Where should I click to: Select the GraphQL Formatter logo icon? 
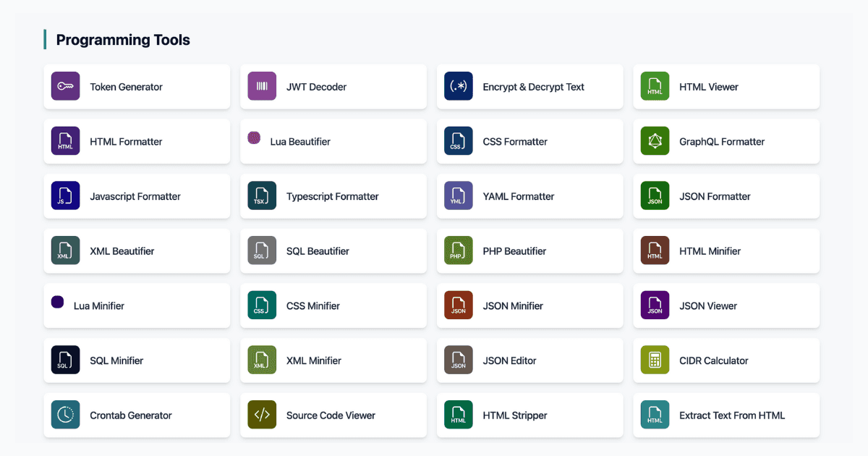pyautogui.click(x=655, y=141)
